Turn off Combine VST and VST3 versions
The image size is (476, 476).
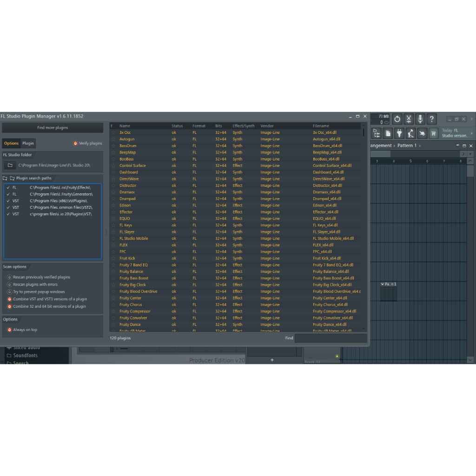coord(9,299)
